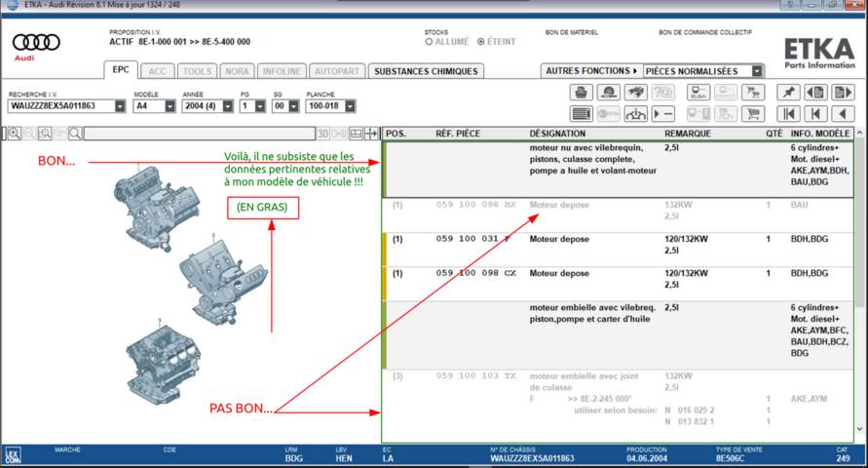This screenshot has height=468, width=868.
Task: Click the play-and-dash toolbar icon
Action: pyautogui.click(x=662, y=114)
